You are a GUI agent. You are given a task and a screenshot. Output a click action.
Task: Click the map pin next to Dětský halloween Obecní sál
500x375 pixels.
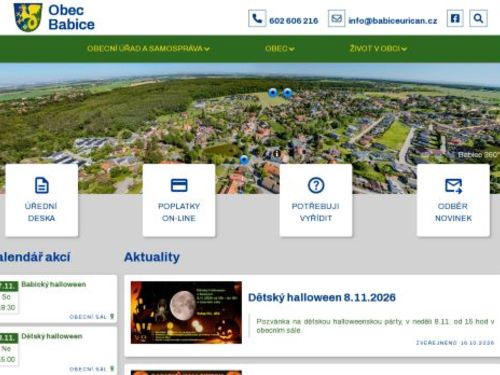coord(112,369)
